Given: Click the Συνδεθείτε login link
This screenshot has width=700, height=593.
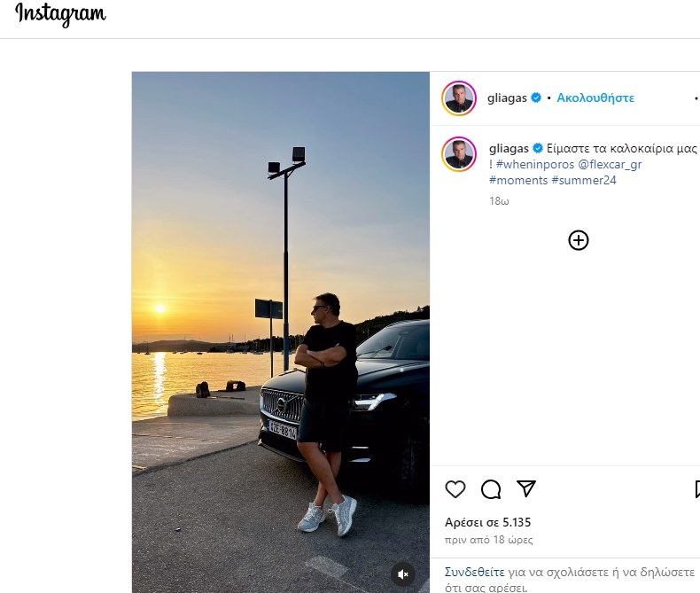Looking at the screenshot, I should (x=474, y=572).
